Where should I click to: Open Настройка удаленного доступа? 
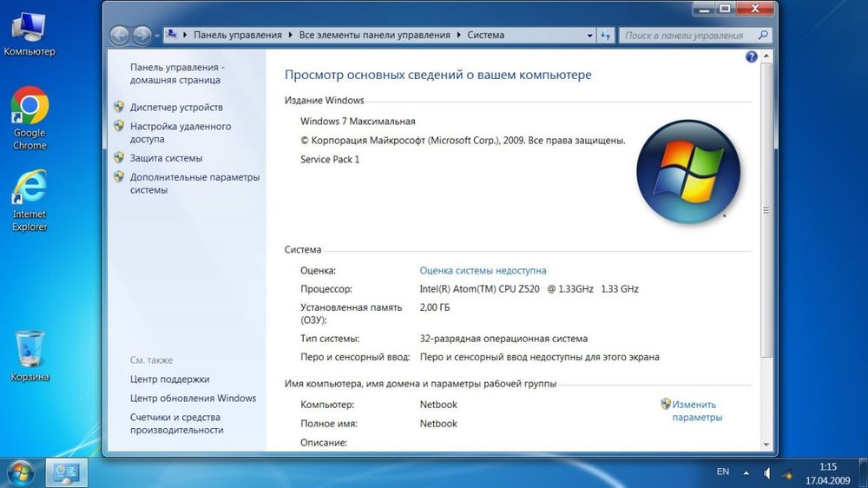(181, 133)
